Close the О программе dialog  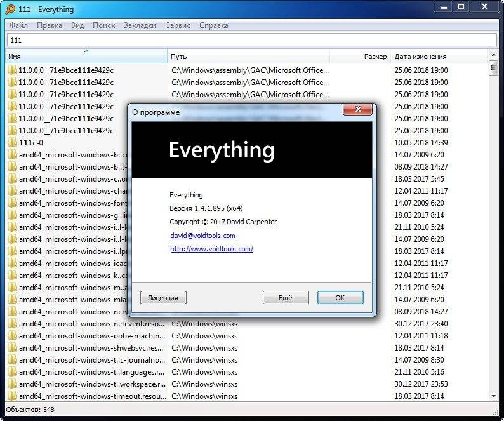(x=358, y=109)
